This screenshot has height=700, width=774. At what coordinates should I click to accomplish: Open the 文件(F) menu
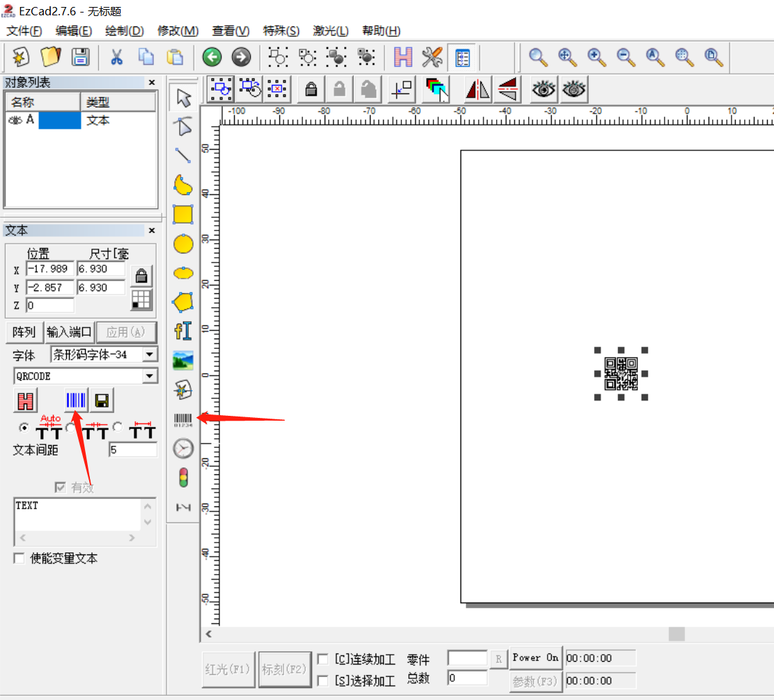tap(24, 31)
